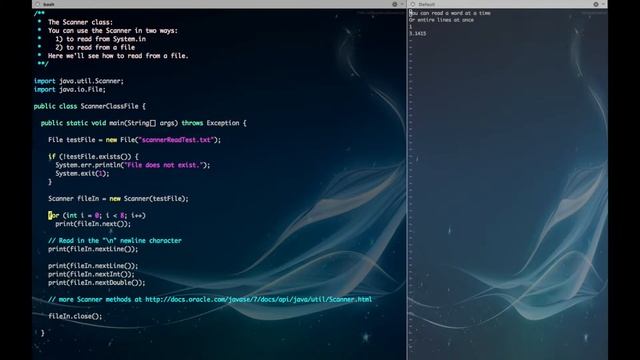The width and height of the screenshot is (640, 360).
Task: Click the "scannerReadTest.txt" string literal
Action: [x=176, y=140]
